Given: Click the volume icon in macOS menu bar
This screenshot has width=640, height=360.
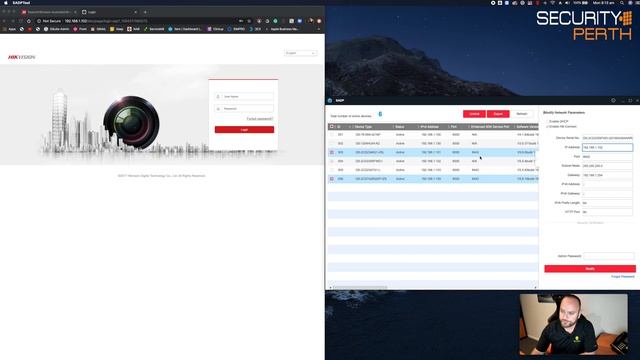Looking at the screenshot, I should click(x=567, y=3).
